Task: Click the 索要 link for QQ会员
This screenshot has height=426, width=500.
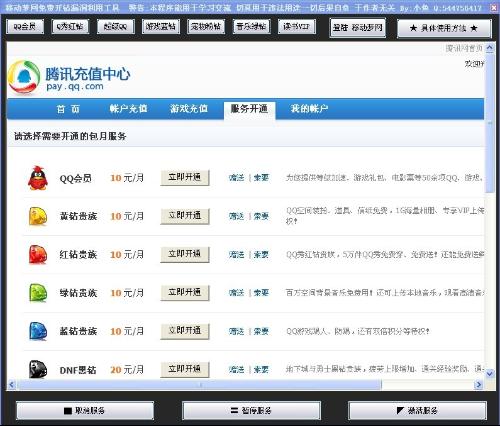Action: [261, 178]
